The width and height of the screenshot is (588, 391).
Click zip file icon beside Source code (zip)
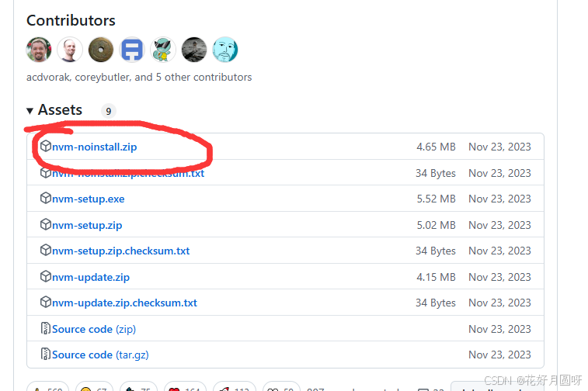[45, 328]
